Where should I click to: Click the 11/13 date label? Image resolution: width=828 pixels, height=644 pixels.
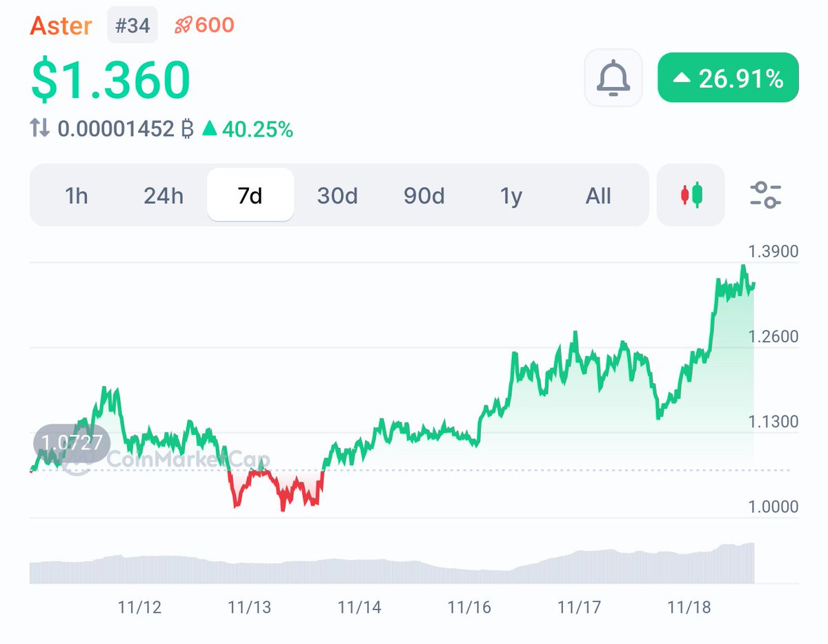pos(249,607)
